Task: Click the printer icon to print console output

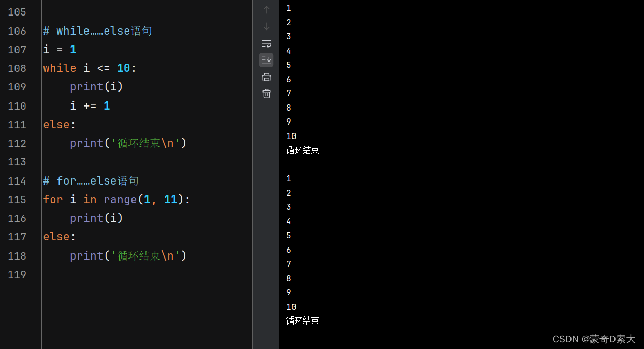Action: (267, 77)
